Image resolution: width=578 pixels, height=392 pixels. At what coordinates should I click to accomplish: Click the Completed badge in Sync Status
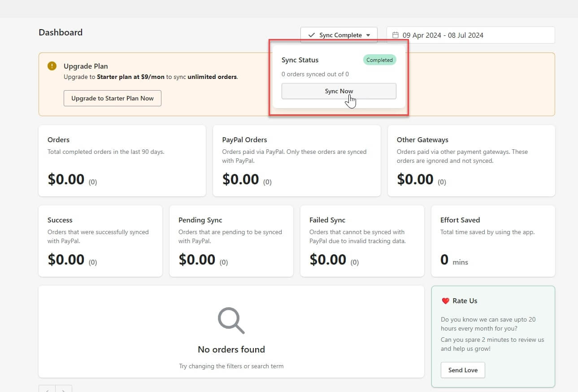(x=379, y=60)
